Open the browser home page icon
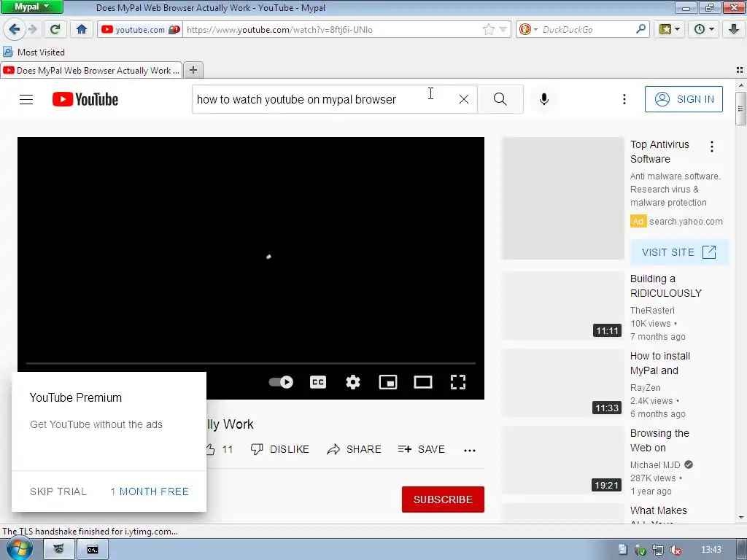The width and height of the screenshot is (747, 560). 82,29
